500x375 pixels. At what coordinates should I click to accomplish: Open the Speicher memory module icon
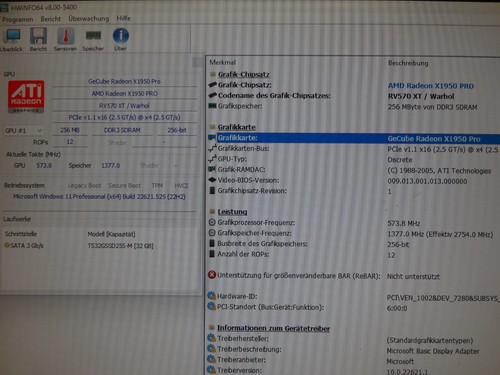(93, 40)
